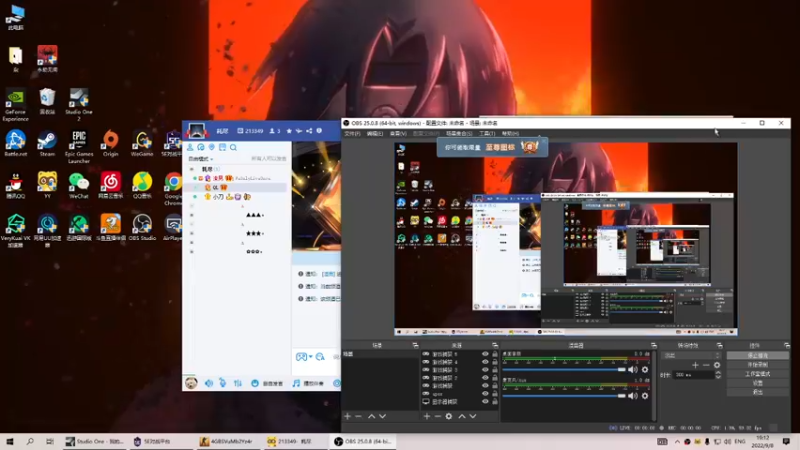This screenshot has height=450, width=800.
Task: Undock the OBS scenes panel
Action: click(x=415, y=345)
